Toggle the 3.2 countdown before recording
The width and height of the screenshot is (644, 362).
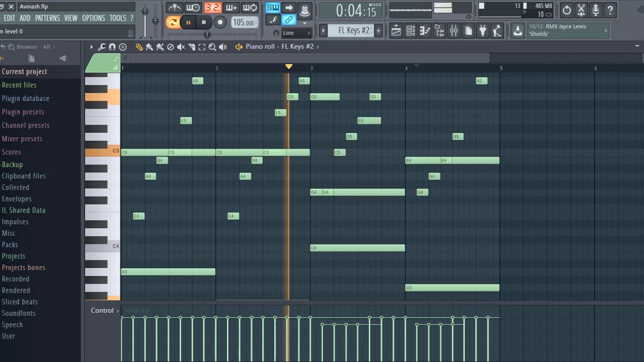212,8
